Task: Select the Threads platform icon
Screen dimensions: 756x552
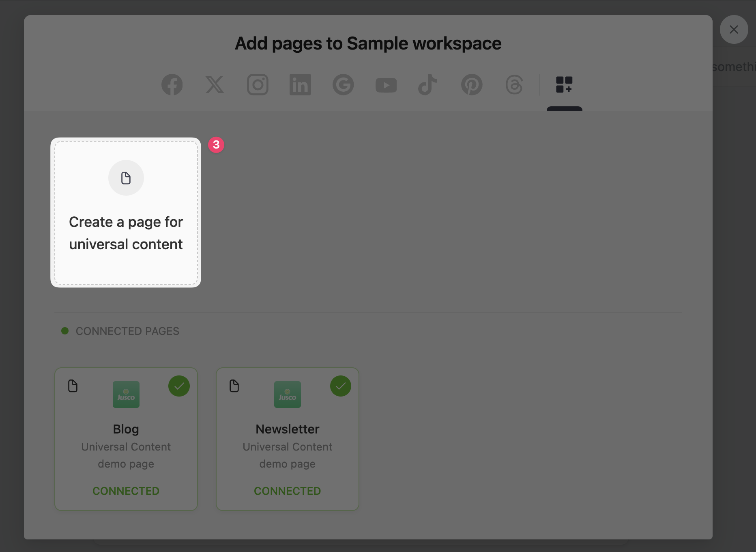Action: [514, 85]
